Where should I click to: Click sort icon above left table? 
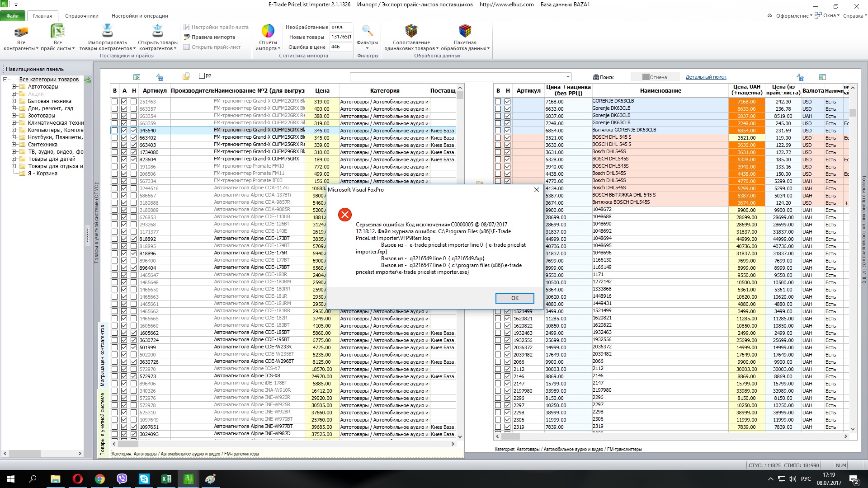[x=160, y=77]
